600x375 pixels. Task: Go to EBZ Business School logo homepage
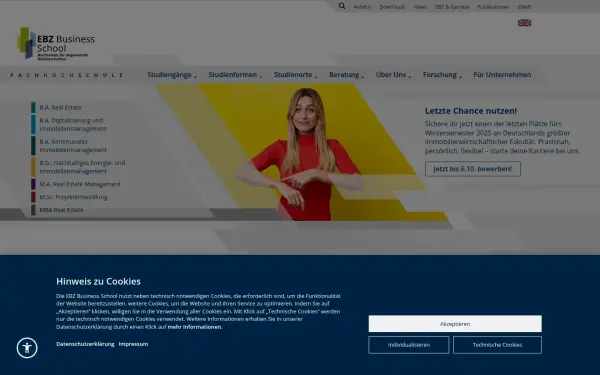tap(56, 44)
